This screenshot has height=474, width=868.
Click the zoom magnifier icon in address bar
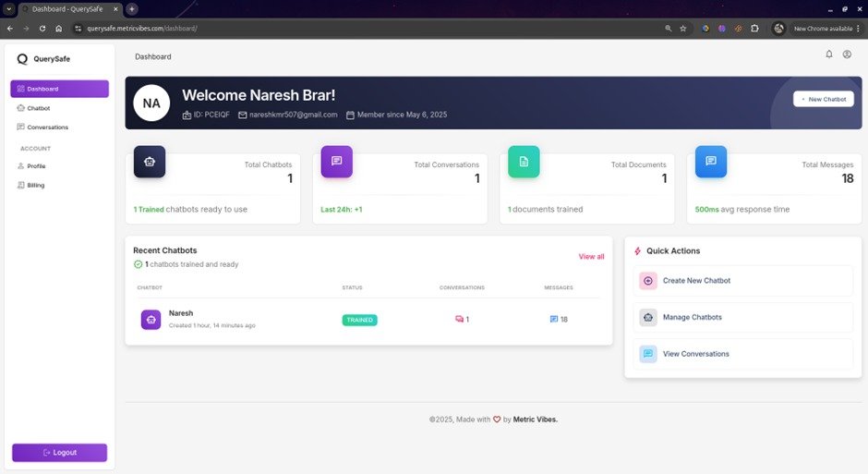(669, 29)
